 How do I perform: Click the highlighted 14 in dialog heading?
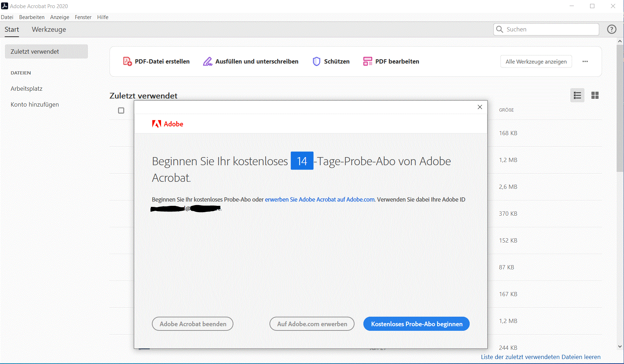pyautogui.click(x=302, y=161)
